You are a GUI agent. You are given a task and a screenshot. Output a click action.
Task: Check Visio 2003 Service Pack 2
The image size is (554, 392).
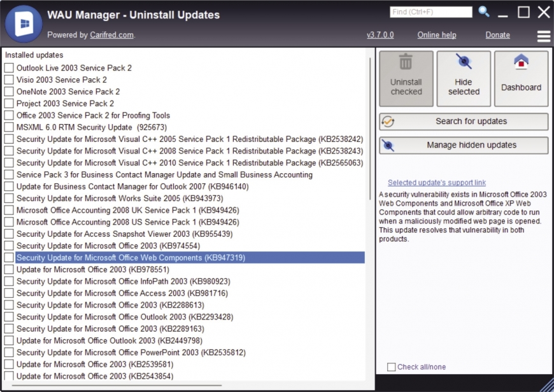point(9,80)
